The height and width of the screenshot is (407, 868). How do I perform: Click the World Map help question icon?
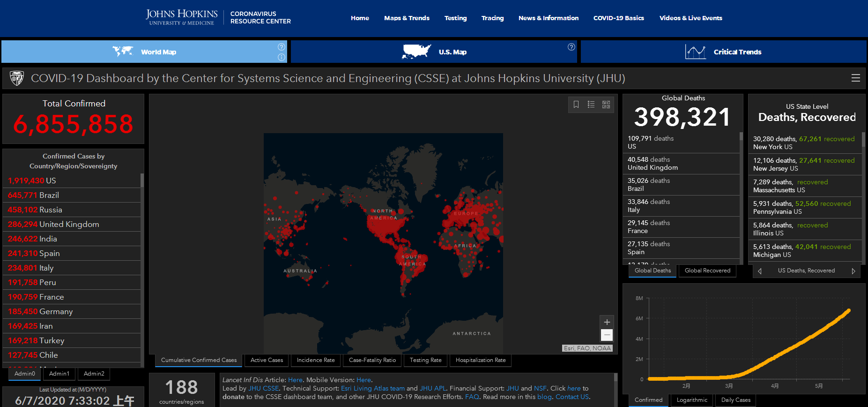pos(282,47)
